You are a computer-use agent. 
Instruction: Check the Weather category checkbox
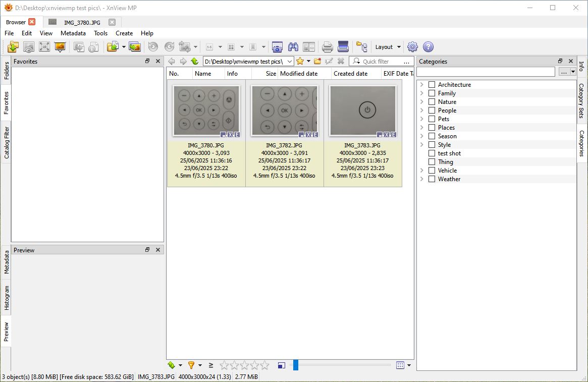[x=432, y=179]
